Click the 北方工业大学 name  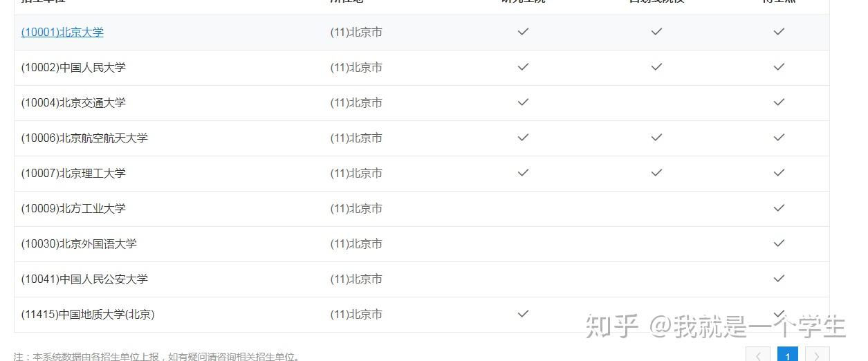point(73,209)
